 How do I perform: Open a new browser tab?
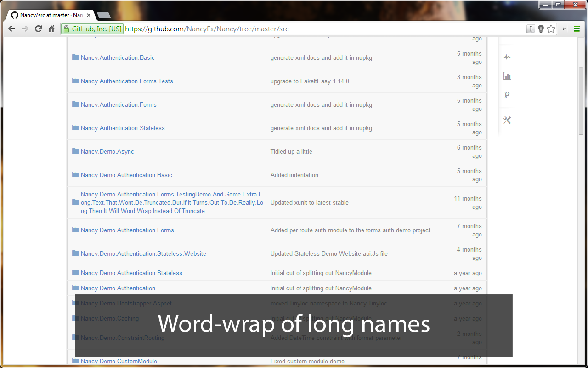(x=103, y=16)
